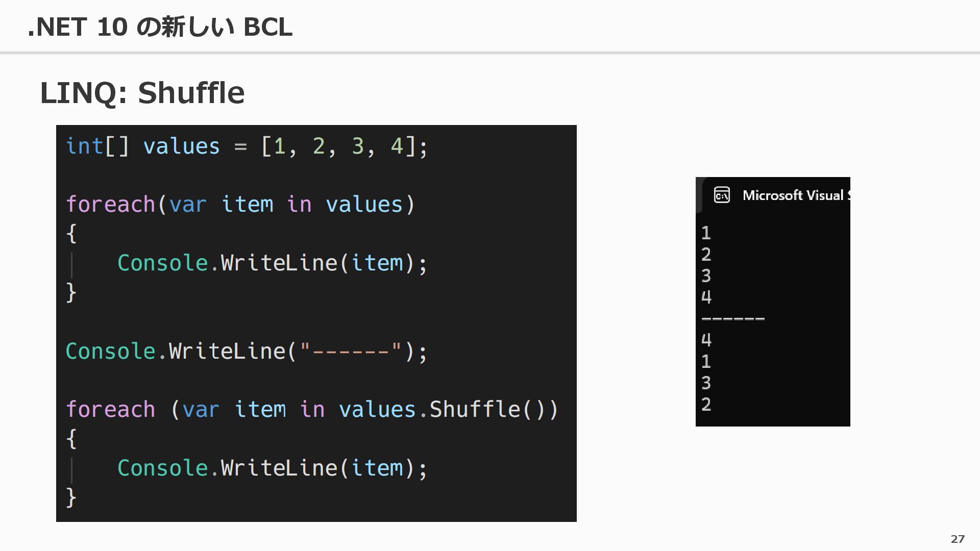This screenshot has width=980, height=551.
Task: Click the dashed separator in console output
Action: 733,319
